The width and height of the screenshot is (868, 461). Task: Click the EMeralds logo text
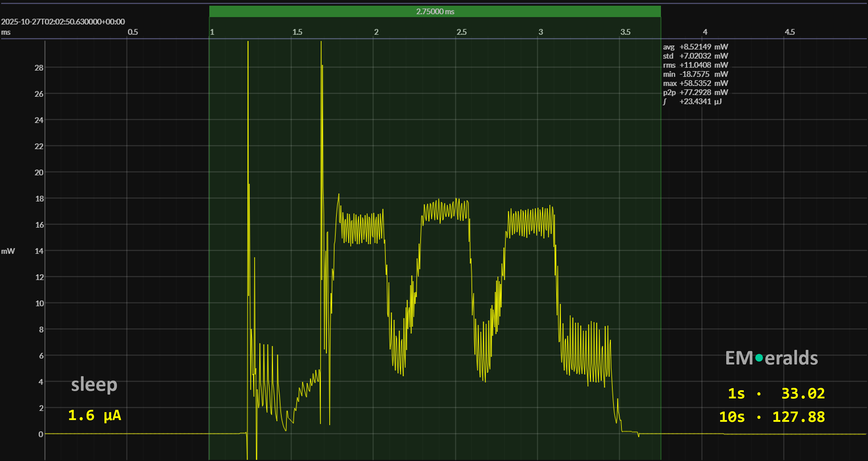pos(771,358)
